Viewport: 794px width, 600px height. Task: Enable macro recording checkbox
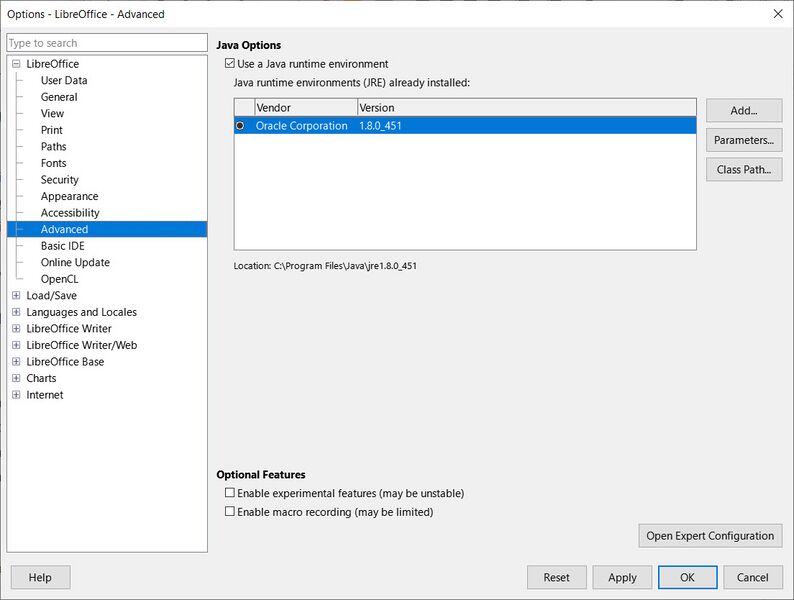coord(230,511)
